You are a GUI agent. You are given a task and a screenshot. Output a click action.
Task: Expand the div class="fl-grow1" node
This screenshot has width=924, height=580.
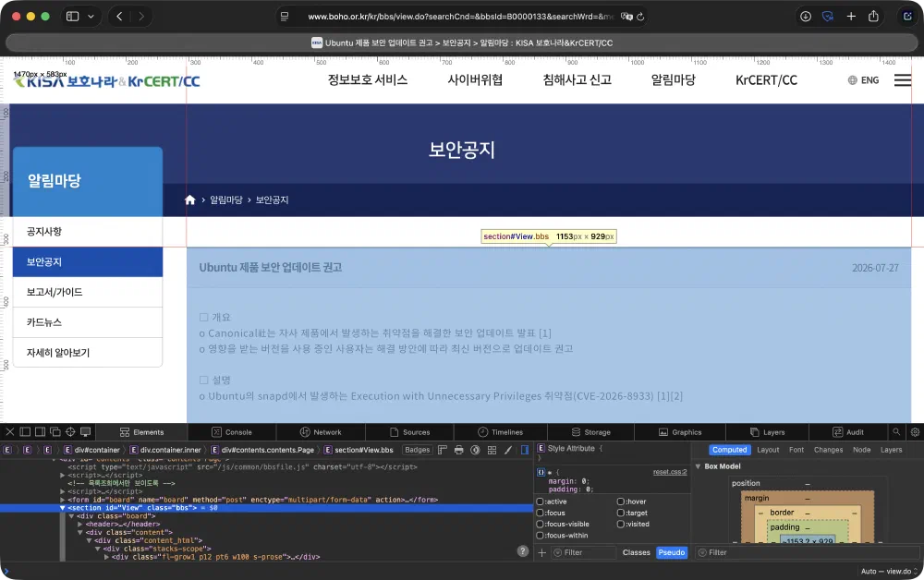click(106, 557)
